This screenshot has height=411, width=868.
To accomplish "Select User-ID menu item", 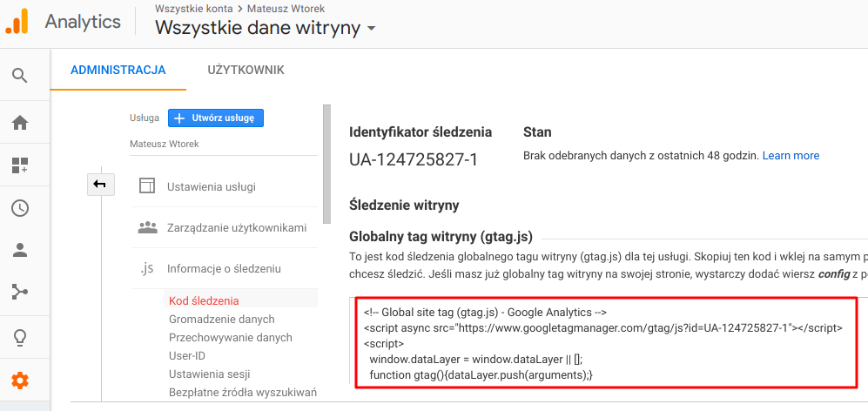I will (x=187, y=355).
